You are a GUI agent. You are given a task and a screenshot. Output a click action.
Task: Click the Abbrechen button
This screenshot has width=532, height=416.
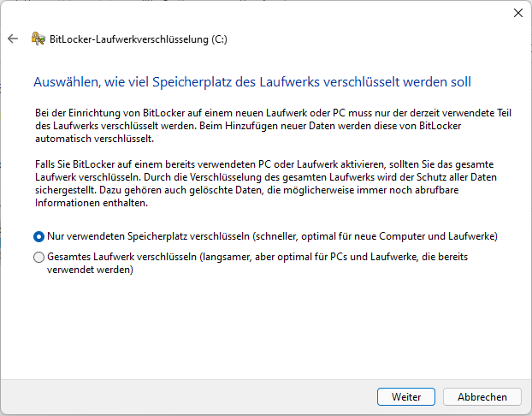[482, 396]
